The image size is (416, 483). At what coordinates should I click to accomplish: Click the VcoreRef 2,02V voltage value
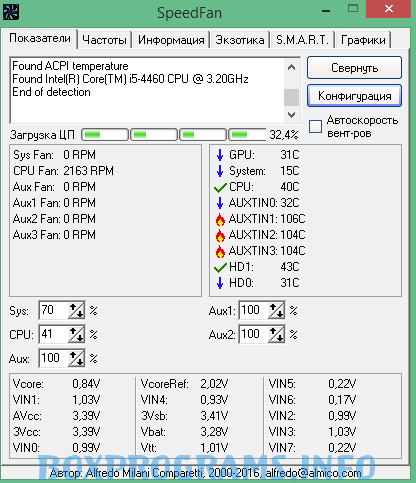point(214,384)
